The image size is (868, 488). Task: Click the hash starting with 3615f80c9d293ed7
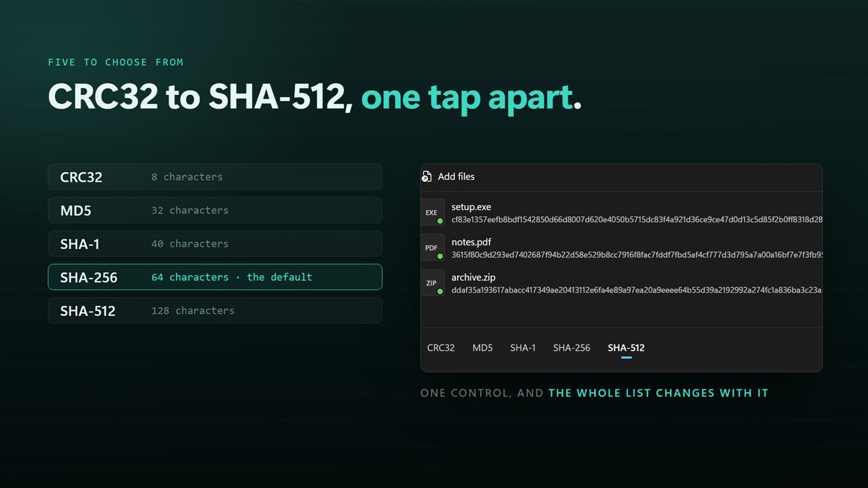(637, 255)
